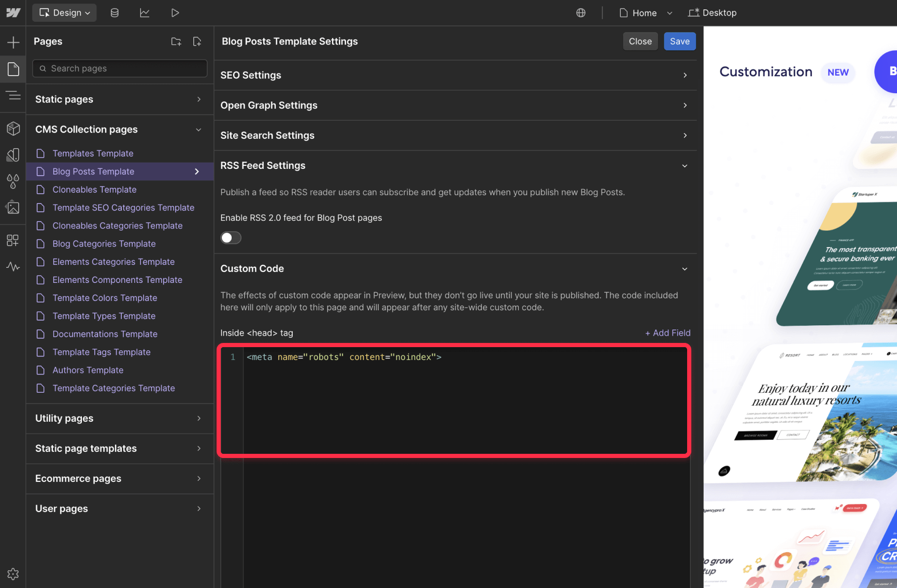Collapse RSS Feed Settings section
The image size is (897, 588).
[x=455, y=166]
